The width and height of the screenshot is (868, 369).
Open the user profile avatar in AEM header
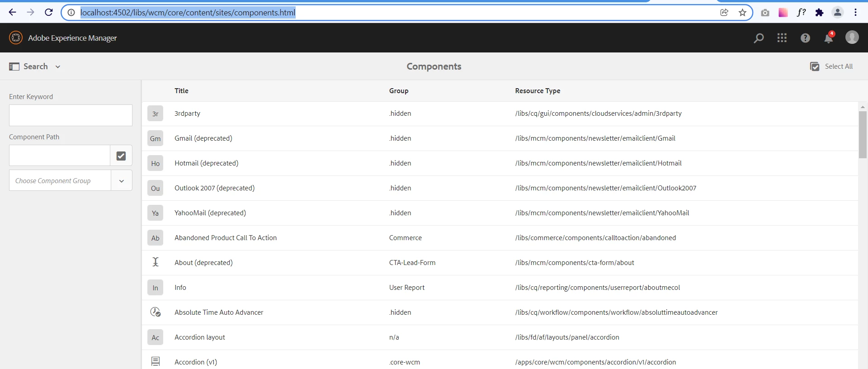(852, 38)
